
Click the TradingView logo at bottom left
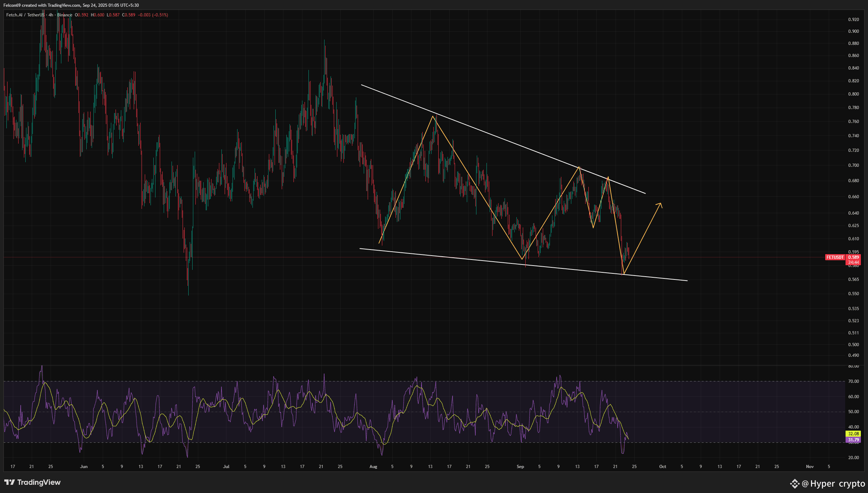click(x=32, y=482)
